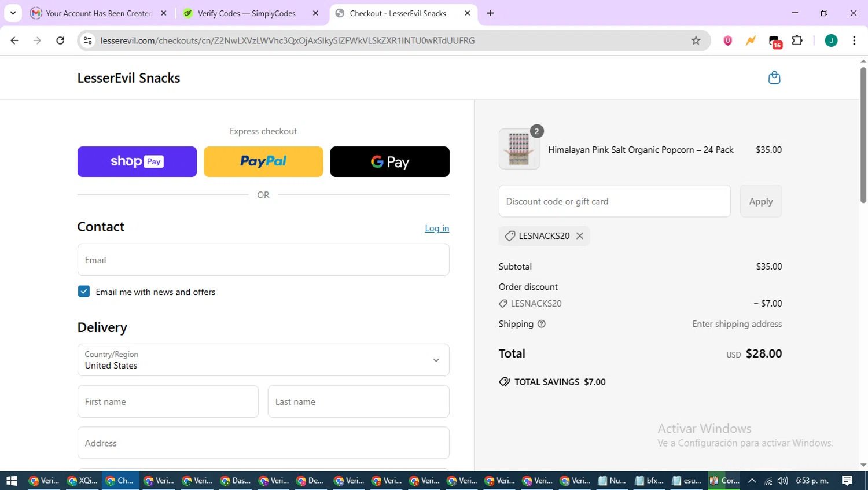Close the SimplyCodes Verify Codes tab
This screenshot has height=490, width=868.
pyautogui.click(x=315, y=13)
